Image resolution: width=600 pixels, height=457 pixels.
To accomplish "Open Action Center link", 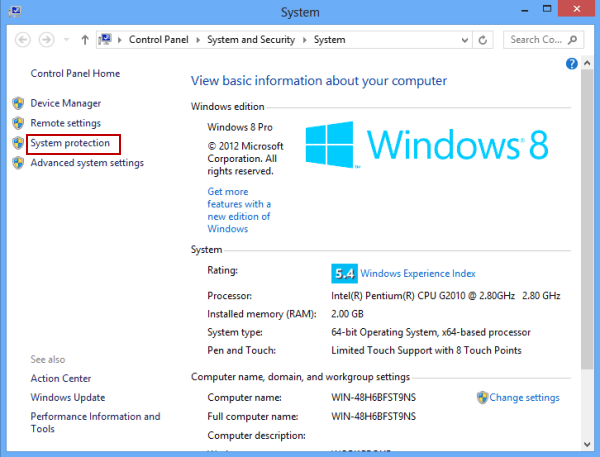I will click(61, 379).
